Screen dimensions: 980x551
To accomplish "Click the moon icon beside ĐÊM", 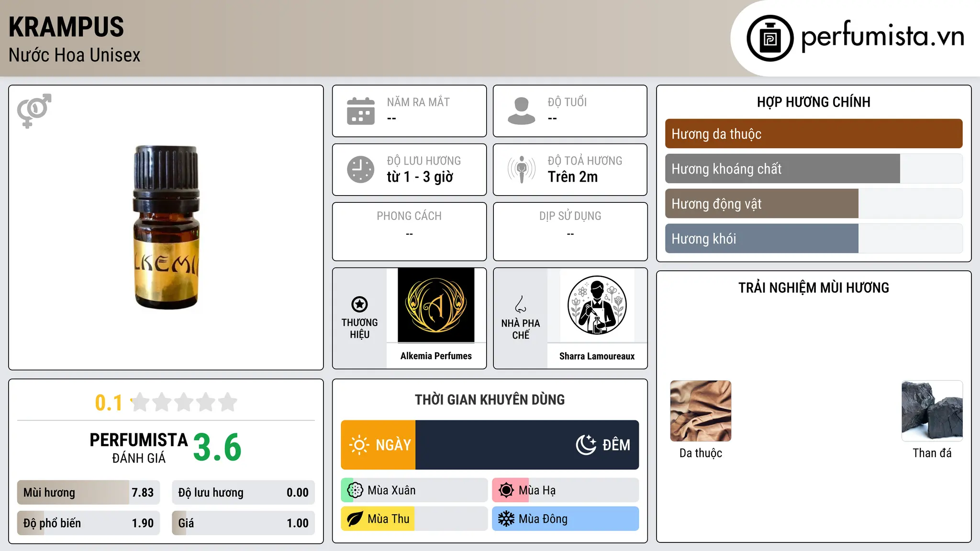I will [x=586, y=445].
